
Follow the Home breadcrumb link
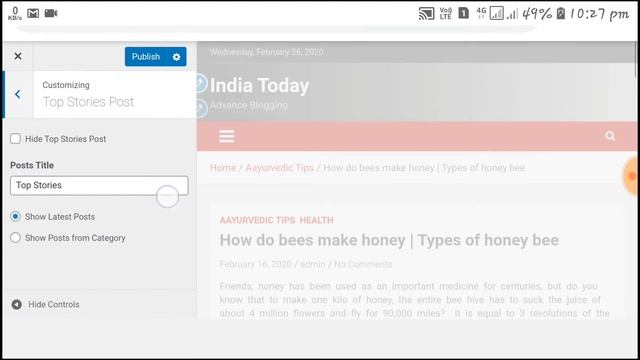point(223,168)
